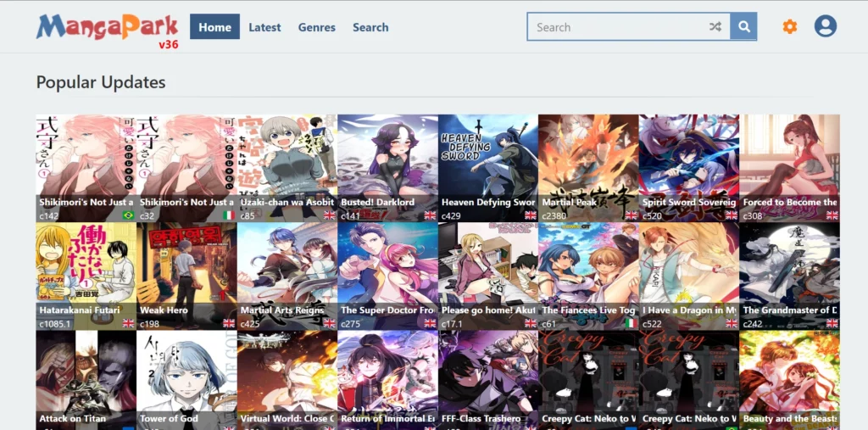Open Martial Peak title link
Screen dimensions: 868x430
570,202
